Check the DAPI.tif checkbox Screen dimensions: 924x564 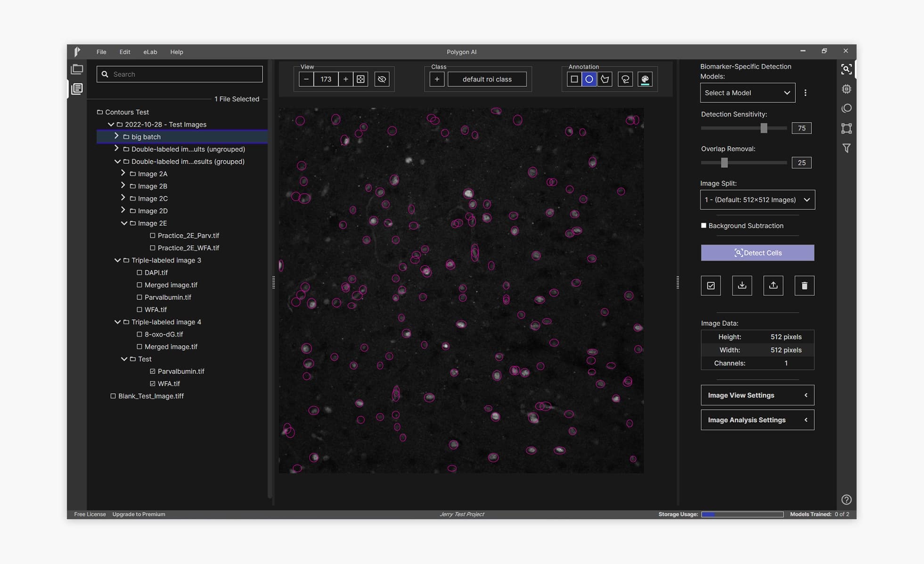coord(139,273)
